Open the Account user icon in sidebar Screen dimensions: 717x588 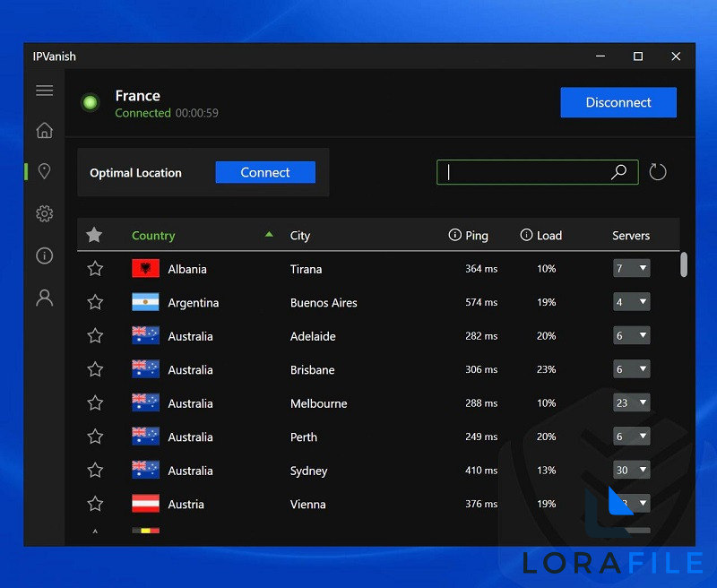point(44,298)
